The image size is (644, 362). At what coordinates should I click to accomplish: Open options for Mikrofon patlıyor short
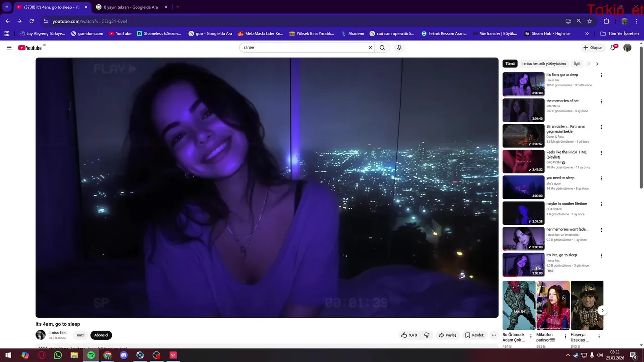565,336
